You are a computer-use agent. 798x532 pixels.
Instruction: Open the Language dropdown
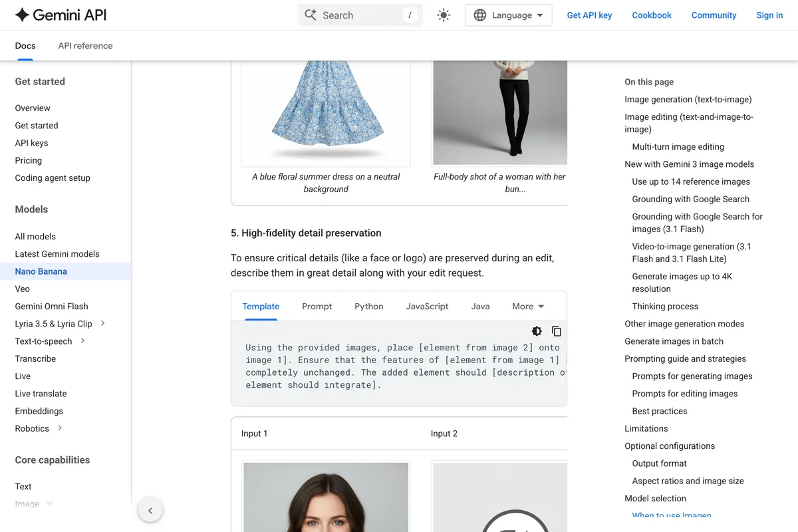pyautogui.click(x=509, y=15)
